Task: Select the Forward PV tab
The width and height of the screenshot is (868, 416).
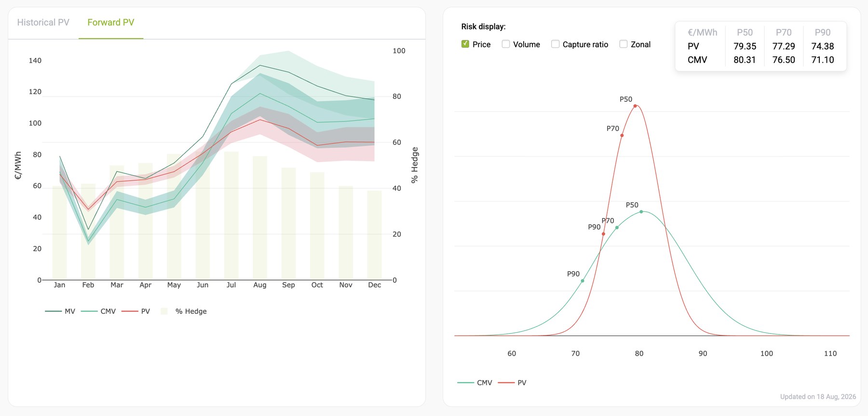Action: (x=111, y=22)
